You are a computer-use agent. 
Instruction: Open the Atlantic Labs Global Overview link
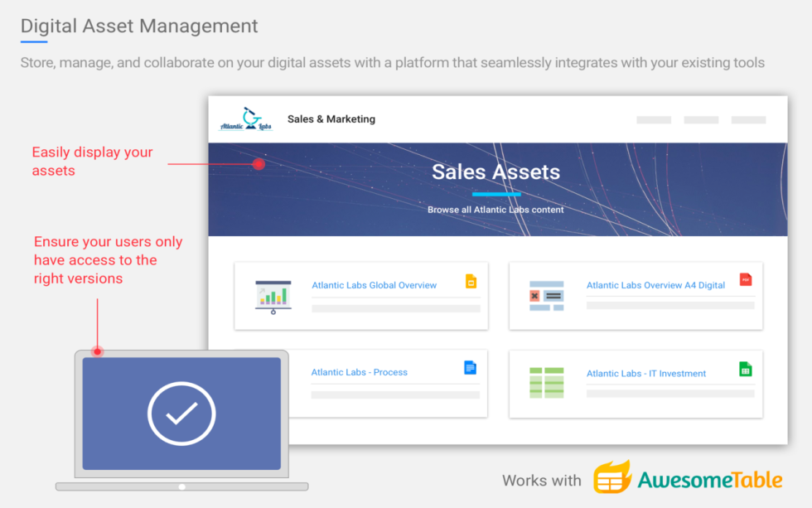click(x=374, y=285)
